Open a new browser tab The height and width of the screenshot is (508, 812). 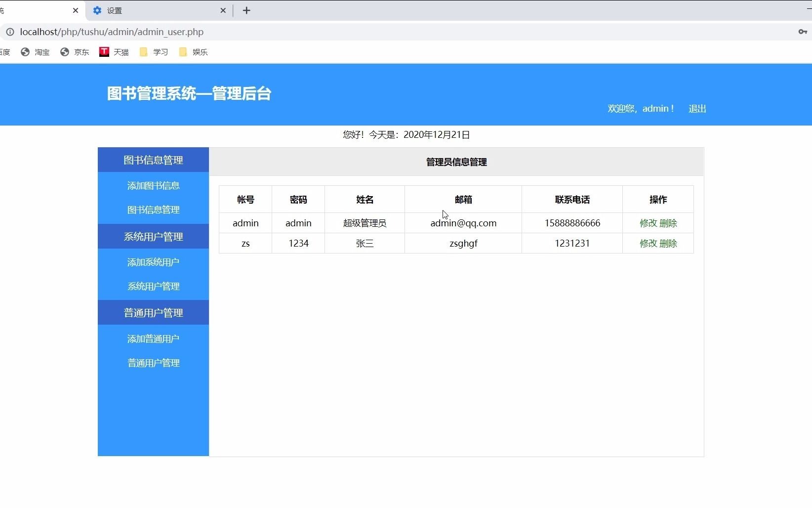(x=246, y=10)
